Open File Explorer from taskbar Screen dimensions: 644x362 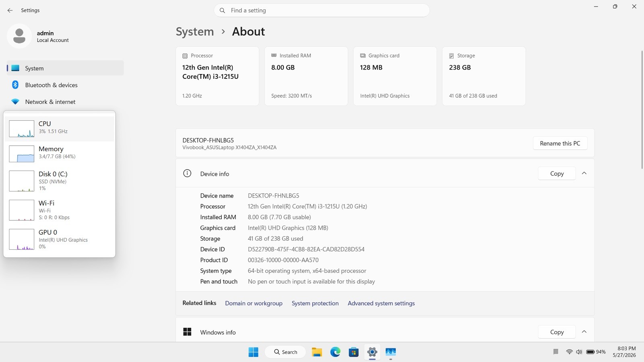(317, 352)
